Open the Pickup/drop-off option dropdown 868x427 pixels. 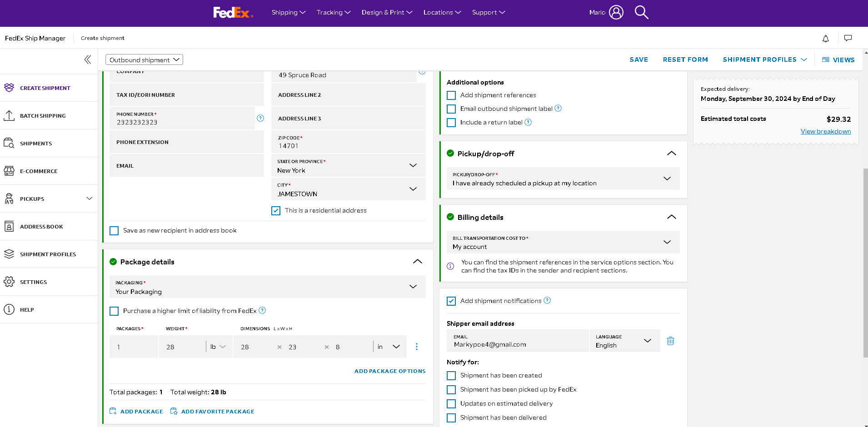click(563, 179)
